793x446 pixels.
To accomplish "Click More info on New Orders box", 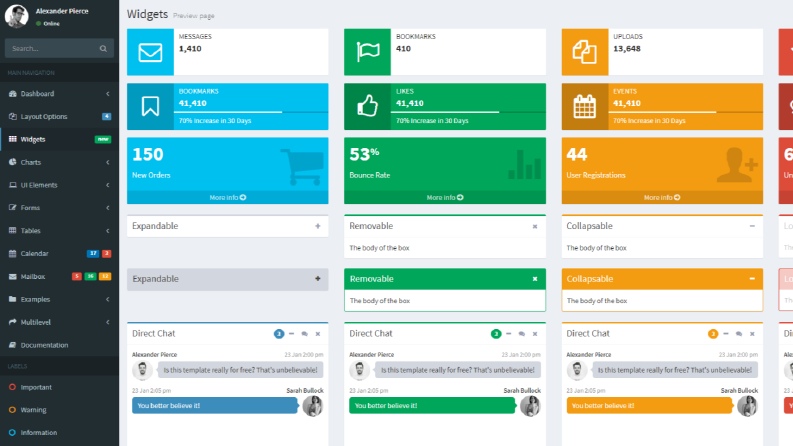I will click(228, 197).
